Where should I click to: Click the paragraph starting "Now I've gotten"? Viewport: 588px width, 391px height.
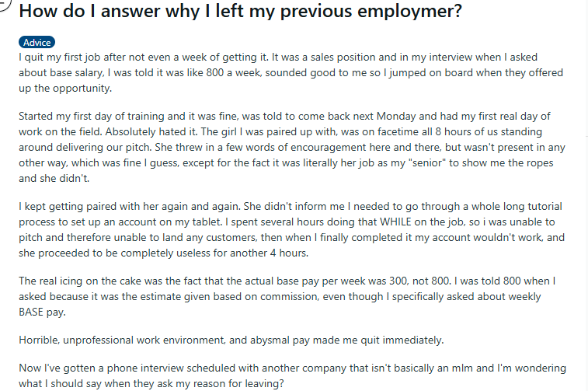287,375
